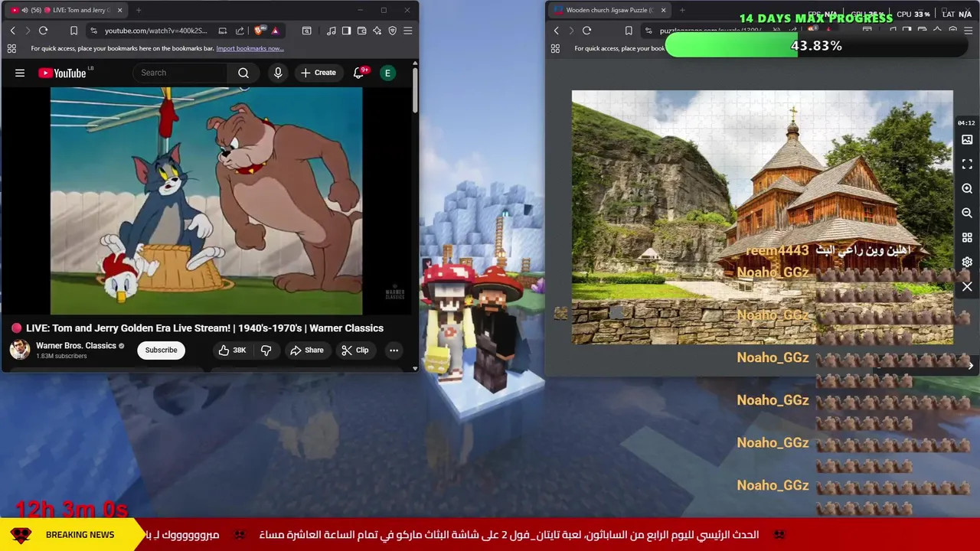Reload the YouTube browser page
Viewport: 980px width, 551px height.
coord(44,31)
